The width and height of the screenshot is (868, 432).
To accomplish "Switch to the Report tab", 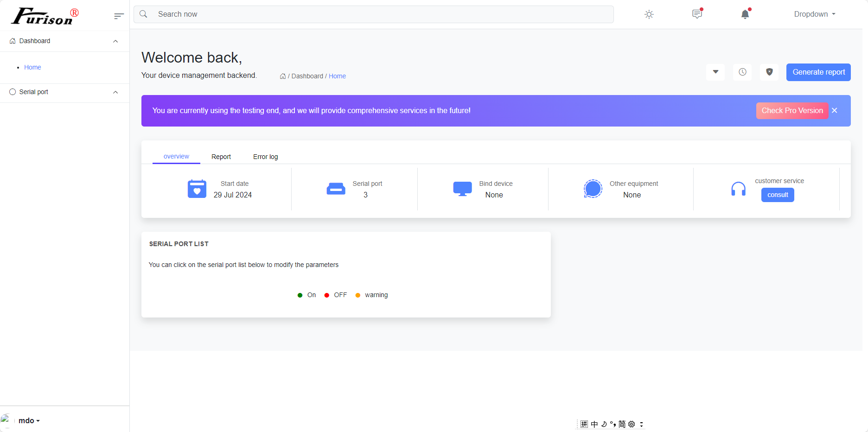I will tap(221, 157).
